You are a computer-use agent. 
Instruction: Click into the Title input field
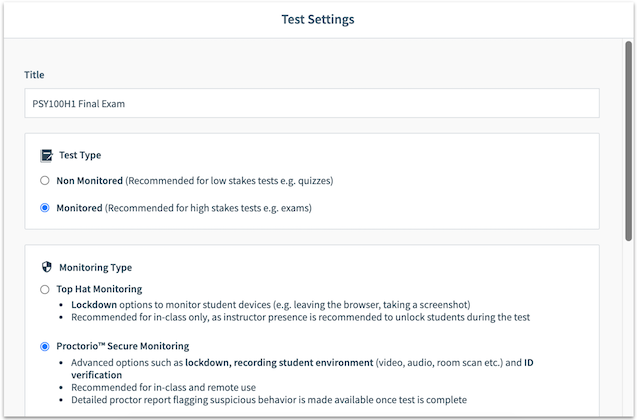pos(312,104)
